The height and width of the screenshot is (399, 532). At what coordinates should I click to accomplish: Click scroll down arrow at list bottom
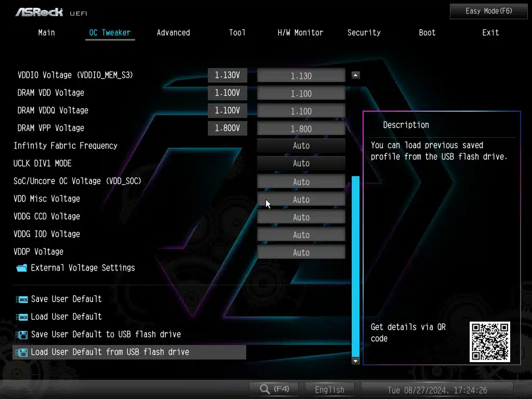pyautogui.click(x=355, y=361)
